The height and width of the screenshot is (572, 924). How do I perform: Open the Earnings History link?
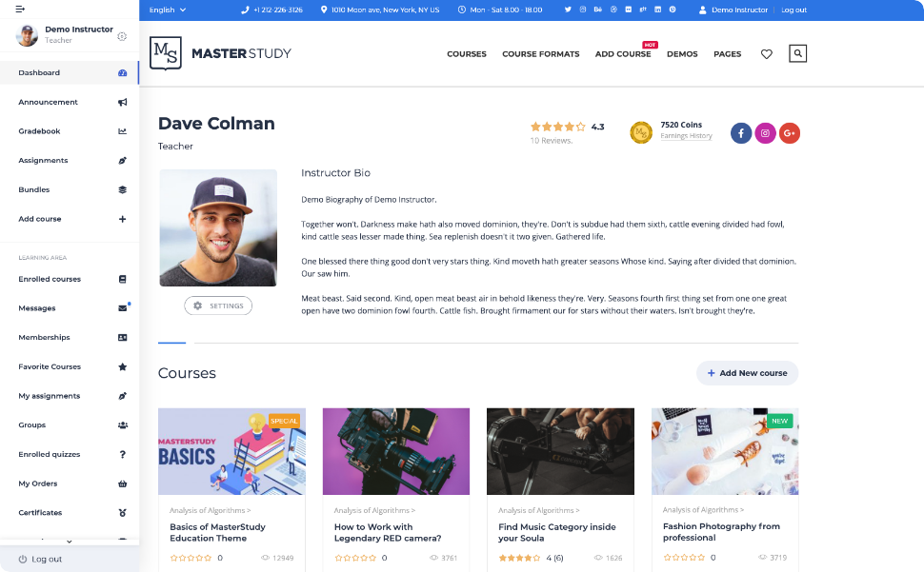pyautogui.click(x=686, y=136)
